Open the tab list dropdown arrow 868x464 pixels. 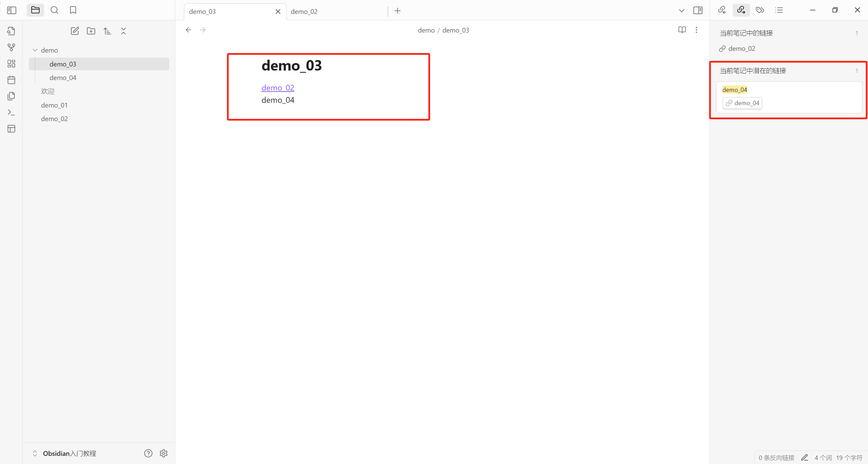(681, 11)
